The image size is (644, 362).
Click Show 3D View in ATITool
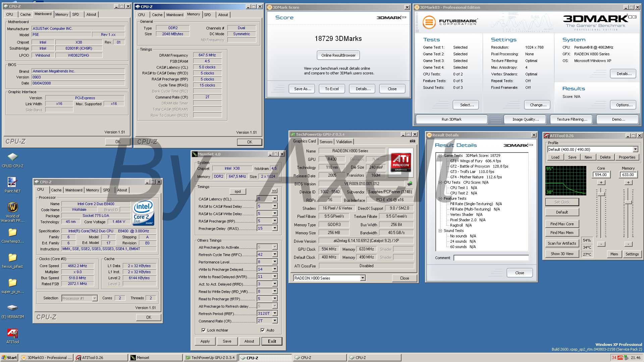[562, 254]
